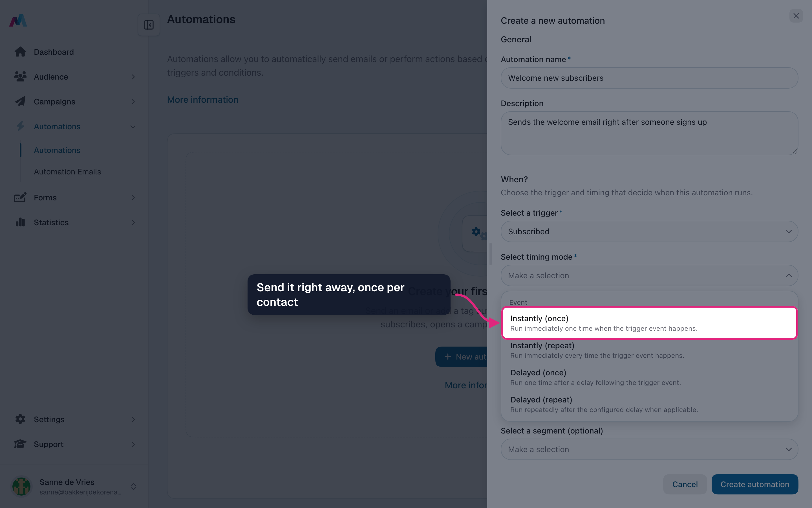812x508 pixels.
Task: Close the Create a new automation panel
Action: tap(796, 16)
